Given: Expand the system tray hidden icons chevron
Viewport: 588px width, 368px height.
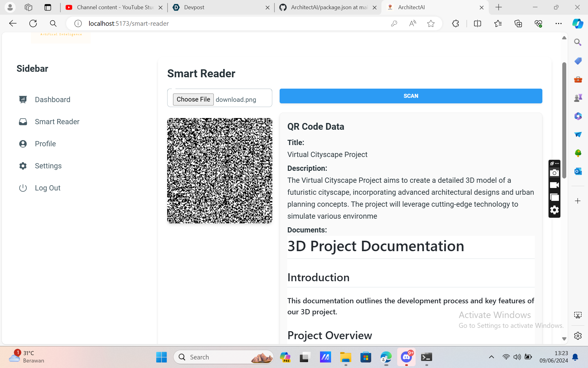Looking at the screenshot, I should coord(491,357).
